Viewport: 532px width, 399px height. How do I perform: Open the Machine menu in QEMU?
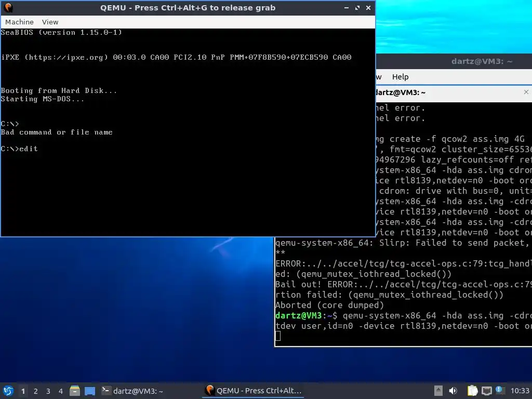(19, 22)
